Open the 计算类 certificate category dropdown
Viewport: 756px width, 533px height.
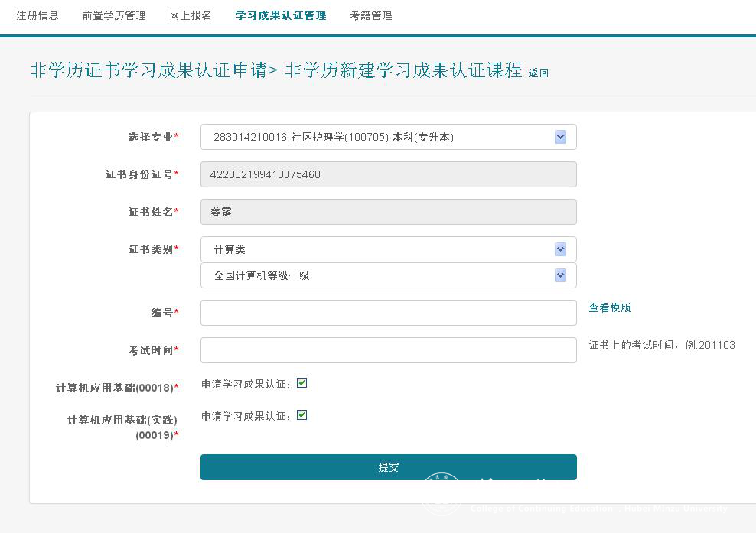[388, 249]
